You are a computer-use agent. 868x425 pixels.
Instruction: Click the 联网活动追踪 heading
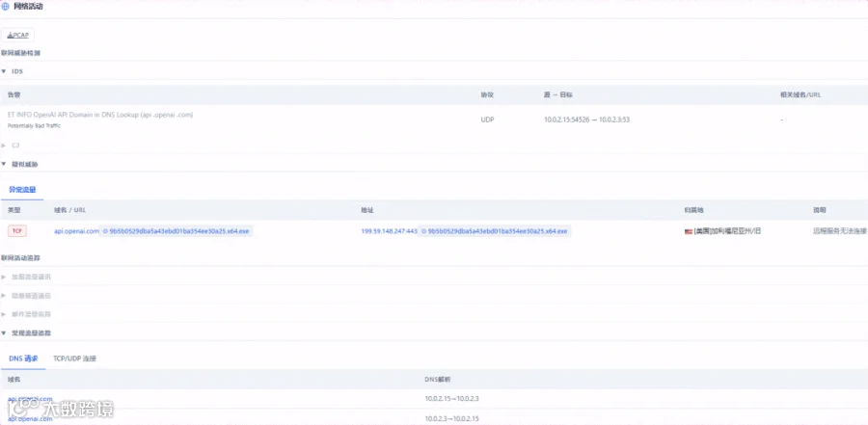point(20,258)
